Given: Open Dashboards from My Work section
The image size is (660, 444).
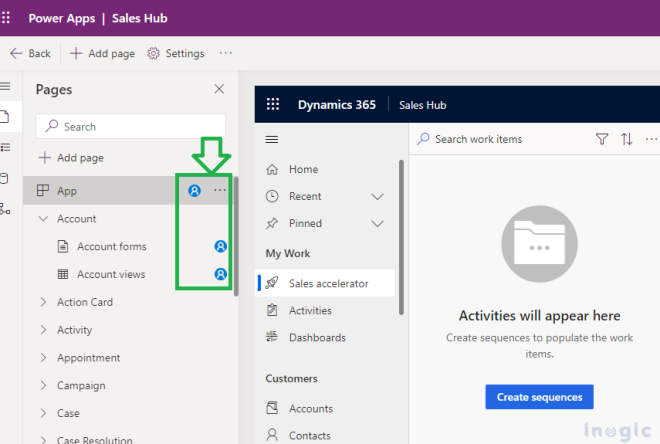Looking at the screenshot, I should click(x=316, y=338).
